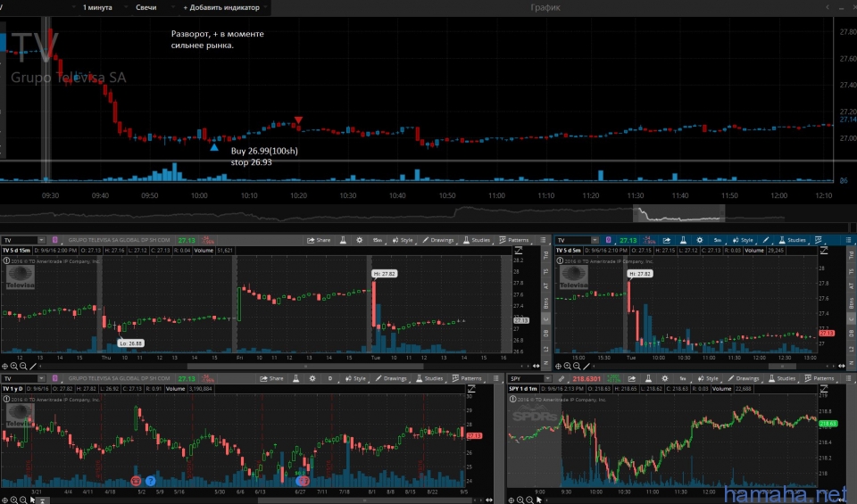The width and height of the screenshot is (857, 504).
Task: Click chain link icon in SPY chart
Action: tap(562, 378)
